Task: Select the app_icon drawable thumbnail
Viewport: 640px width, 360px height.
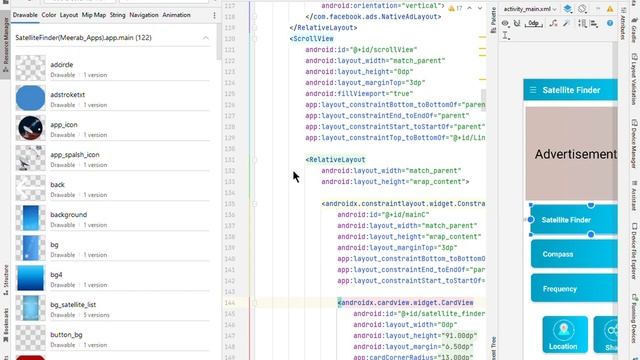Action: coord(31,128)
